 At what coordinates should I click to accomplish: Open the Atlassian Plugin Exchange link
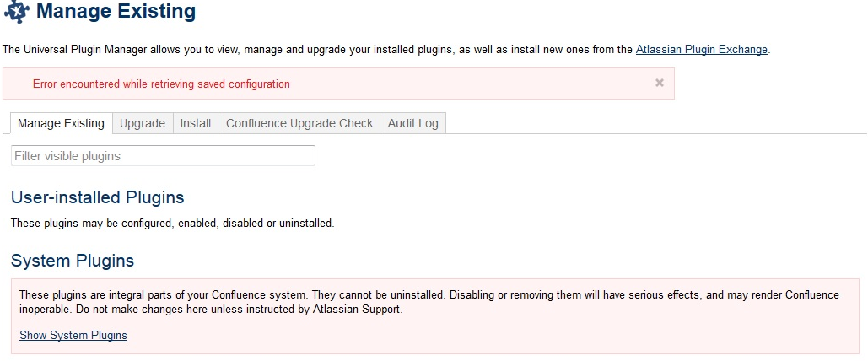[x=701, y=49]
